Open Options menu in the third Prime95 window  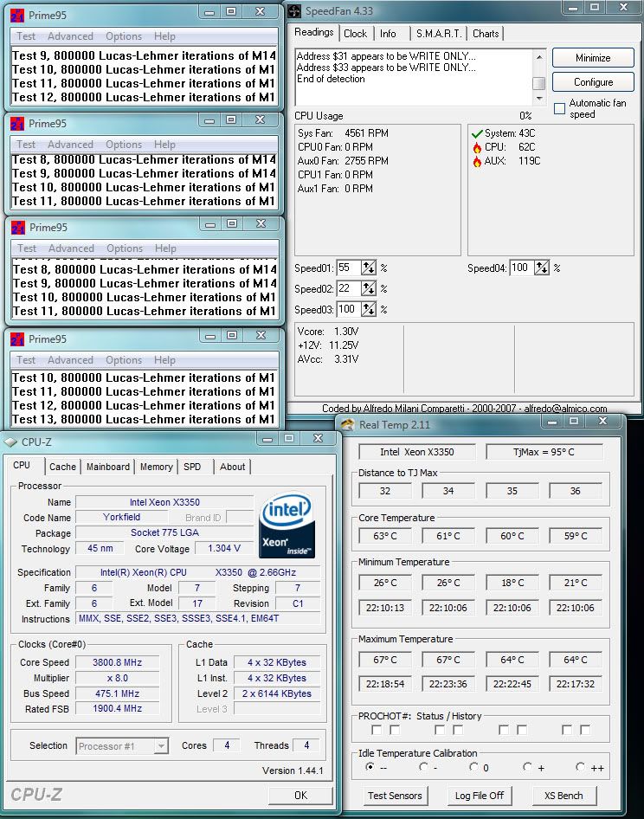click(125, 248)
